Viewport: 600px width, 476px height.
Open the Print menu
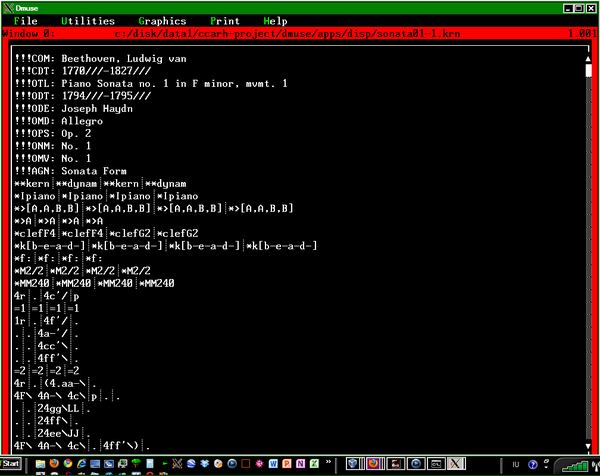225,20
